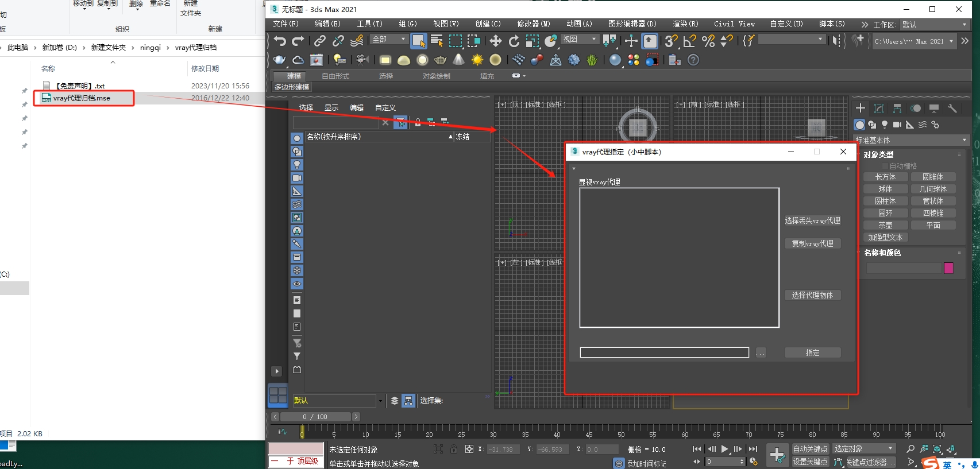The height and width of the screenshot is (469, 980).
Task: Open the Modify panel tab icon
Action: [879, 108]
